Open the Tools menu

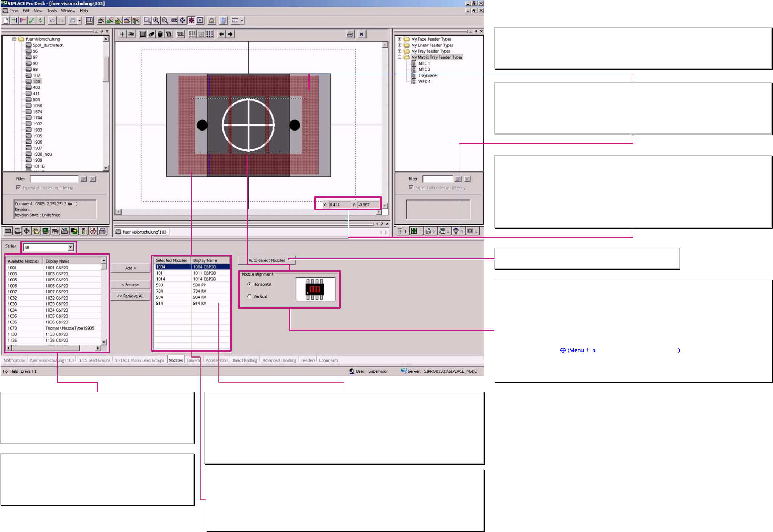52,11
